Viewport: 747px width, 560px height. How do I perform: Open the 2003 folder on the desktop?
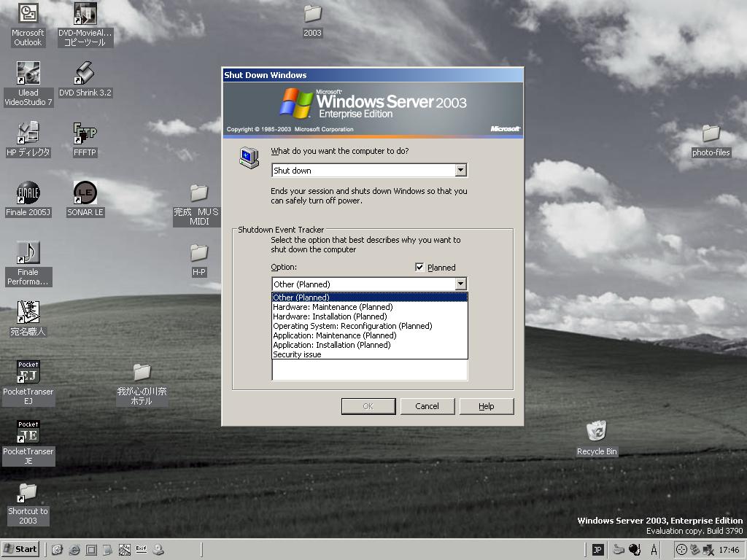click(312, 21)
